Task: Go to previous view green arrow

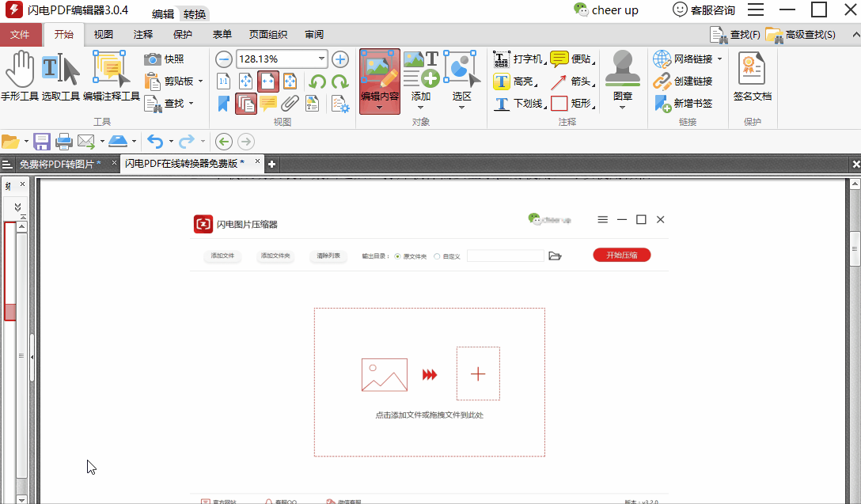Action: click(x=223, y=142)
